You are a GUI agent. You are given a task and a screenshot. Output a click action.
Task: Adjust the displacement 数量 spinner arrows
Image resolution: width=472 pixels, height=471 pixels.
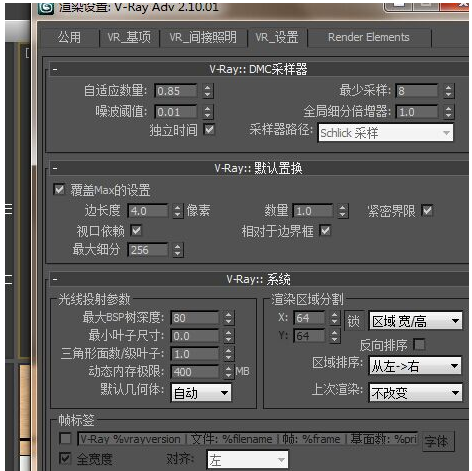tap(342, 211)
